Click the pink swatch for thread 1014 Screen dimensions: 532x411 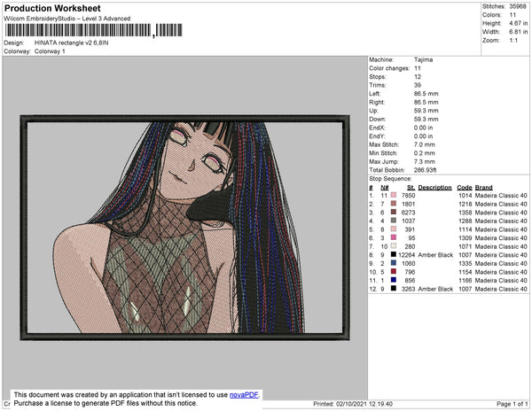(394, 195)
